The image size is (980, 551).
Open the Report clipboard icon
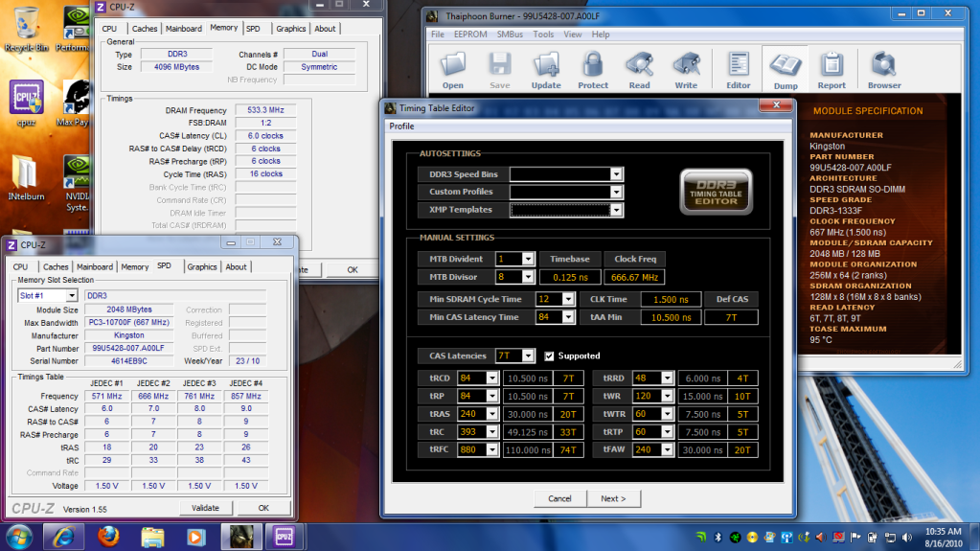pos(832,70)
